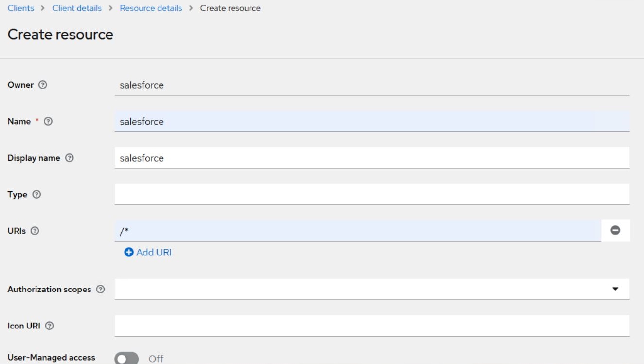Focus the Name input field
Screen dimensions: 644x364
point(372,122)
